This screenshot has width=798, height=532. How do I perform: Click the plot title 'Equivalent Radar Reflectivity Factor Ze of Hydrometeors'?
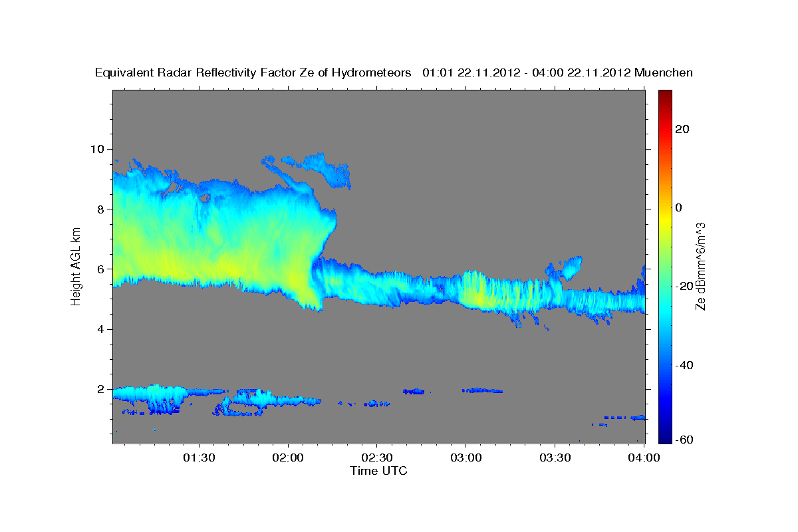253,72
